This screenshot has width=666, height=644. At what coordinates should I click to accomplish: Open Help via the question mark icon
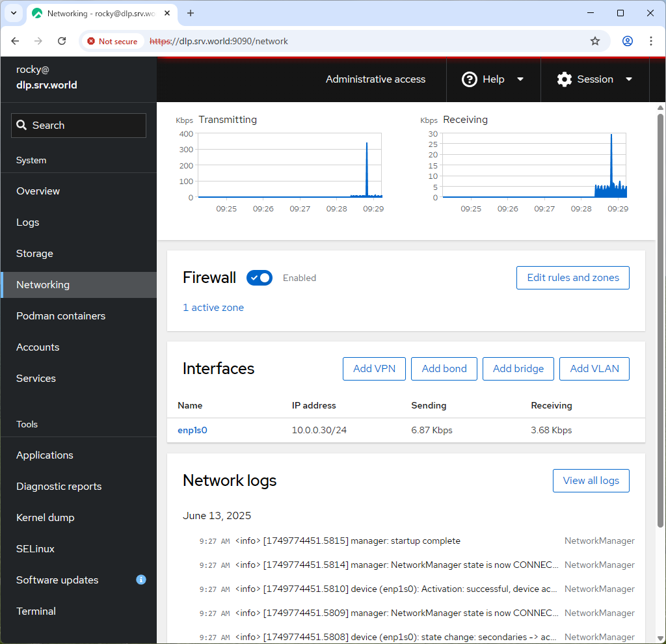click(470, 79)
